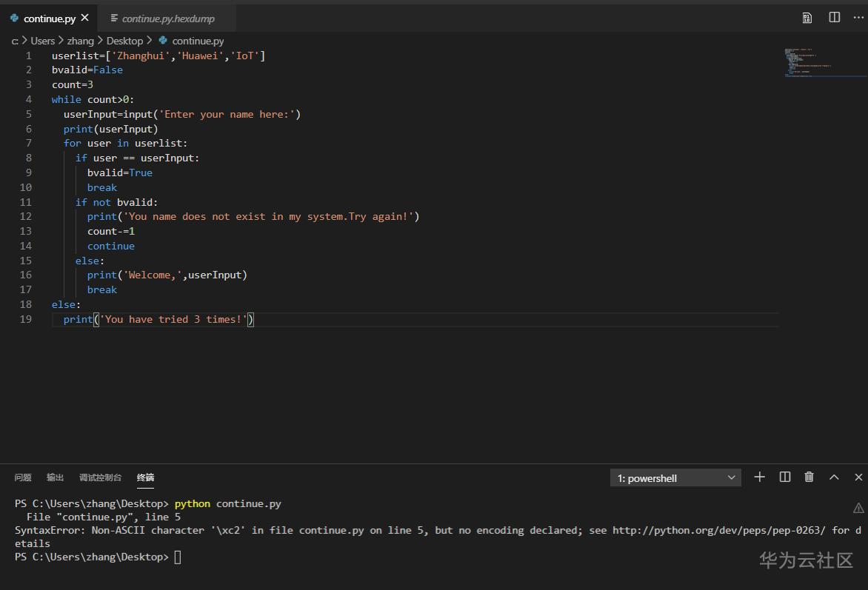Switch to the 调试控制台 debug console tab
The width and height of the screenshot is (868, 590).
click(100, 477)
